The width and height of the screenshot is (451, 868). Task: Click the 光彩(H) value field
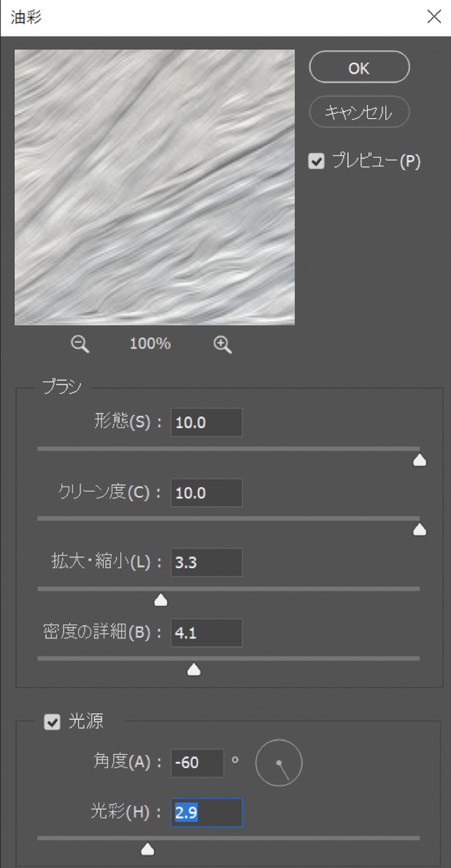pos(206,812)
